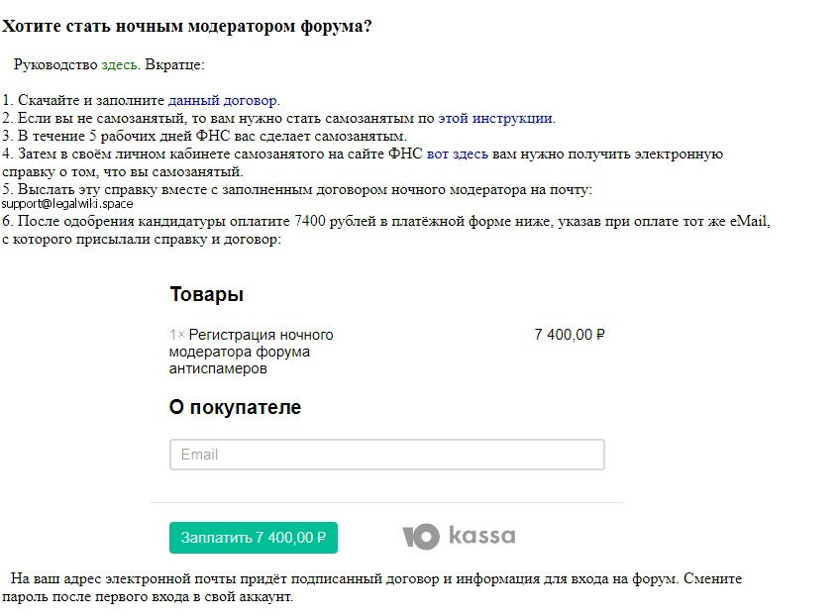Click the "Товары" section heading

pos(206,294)
